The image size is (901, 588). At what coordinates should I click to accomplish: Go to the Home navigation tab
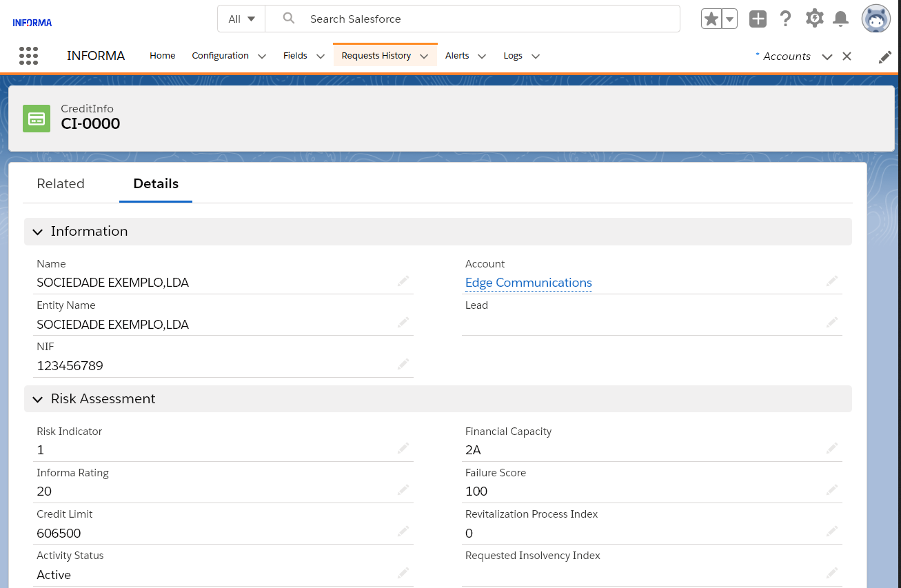162,56
